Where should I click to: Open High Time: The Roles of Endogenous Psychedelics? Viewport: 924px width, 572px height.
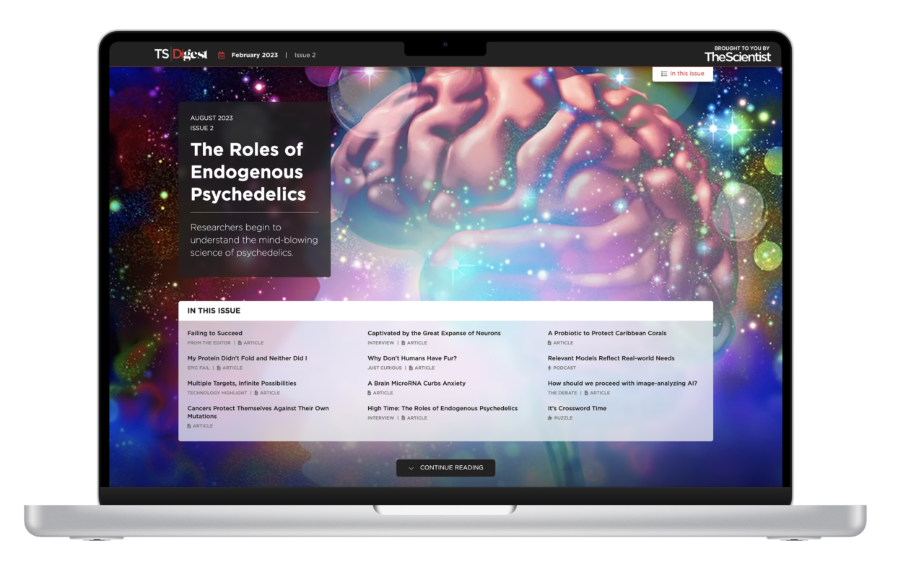(x=442, y=408)
